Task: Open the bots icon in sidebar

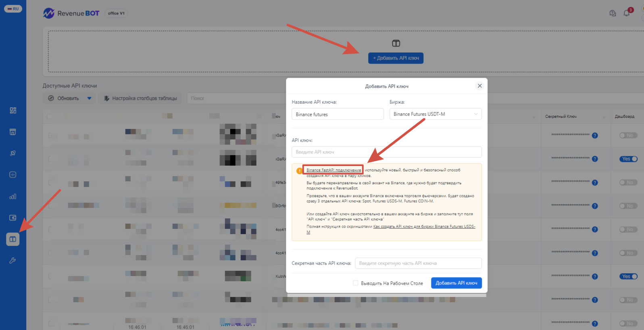Action: coord(13,174)
